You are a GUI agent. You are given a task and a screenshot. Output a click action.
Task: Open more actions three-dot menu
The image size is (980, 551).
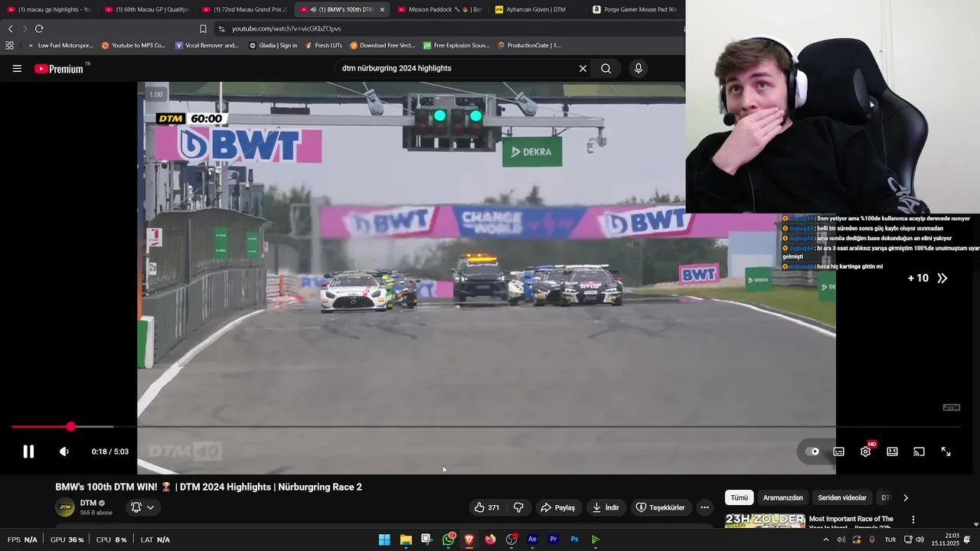coord(704,507)
